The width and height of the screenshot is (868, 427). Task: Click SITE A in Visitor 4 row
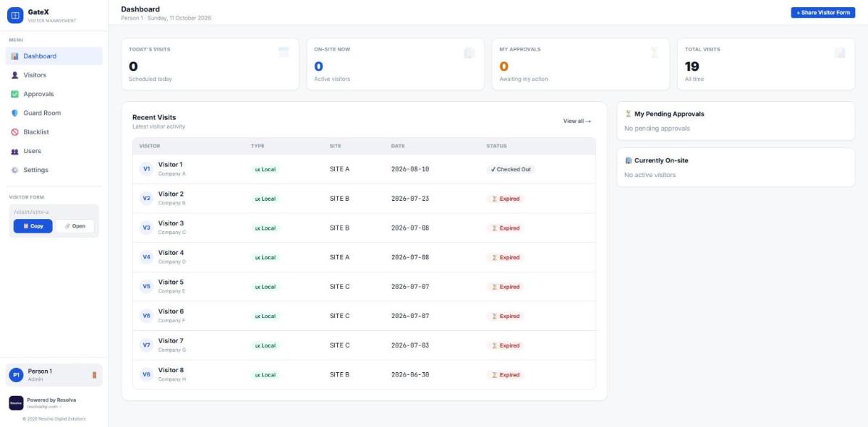click(339, 257)
